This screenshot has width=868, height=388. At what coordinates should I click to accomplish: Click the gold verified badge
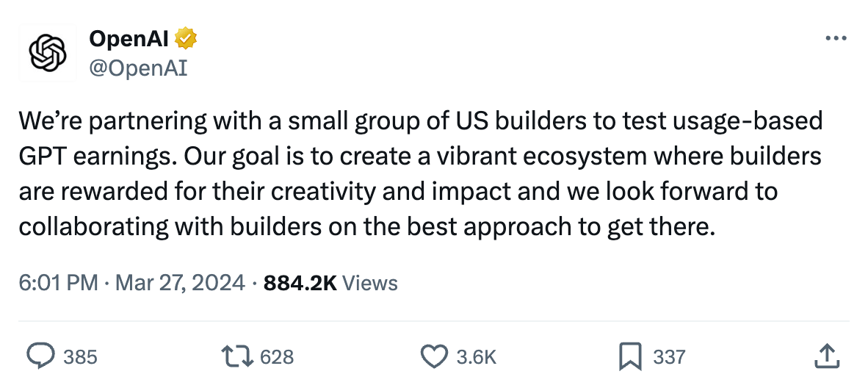[x=186, y=38]
